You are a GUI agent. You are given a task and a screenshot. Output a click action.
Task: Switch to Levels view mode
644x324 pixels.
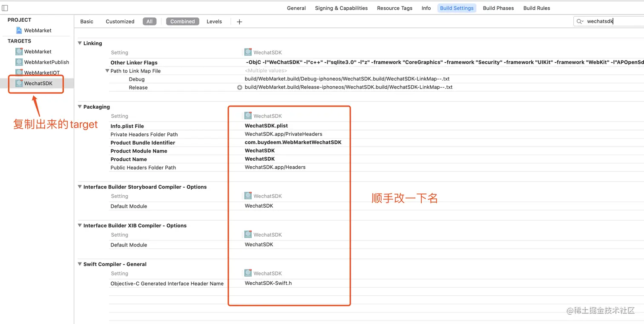214,21
